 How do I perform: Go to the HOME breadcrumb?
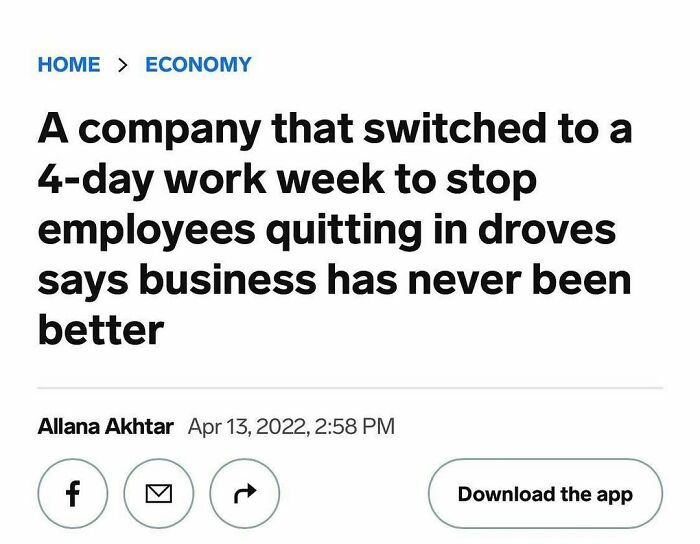coord(69,65)
